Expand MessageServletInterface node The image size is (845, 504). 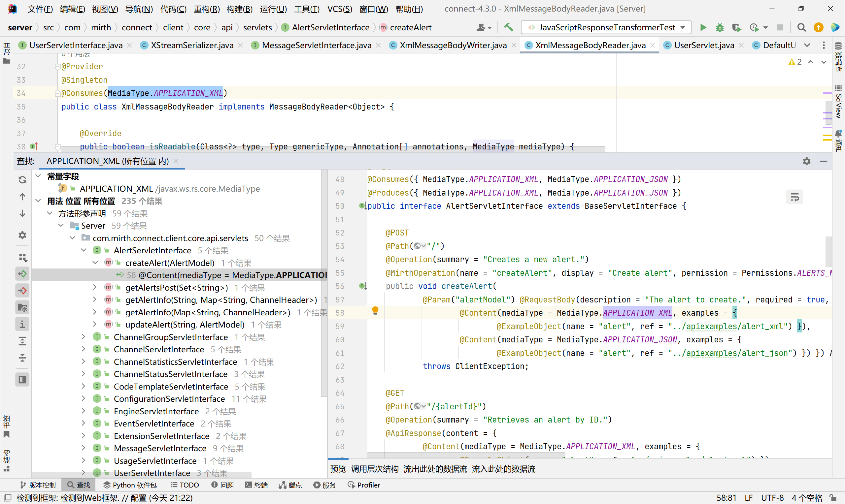(x=84, y=448)
